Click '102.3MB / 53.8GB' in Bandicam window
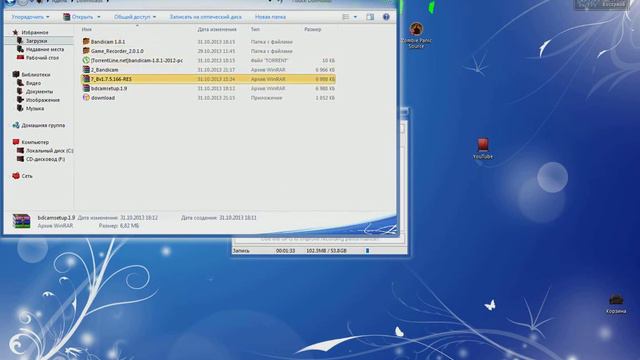640x360 pixels. tap(327, 251)
